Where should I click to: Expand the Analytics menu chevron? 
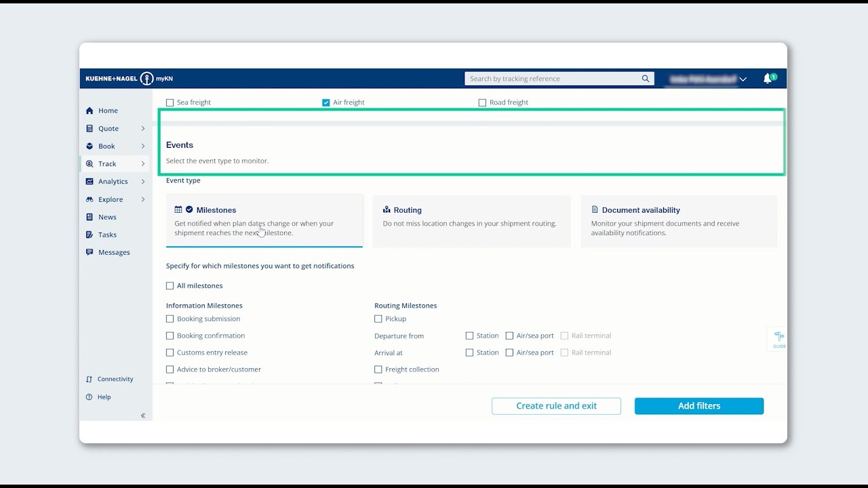(x=143, y=181)
